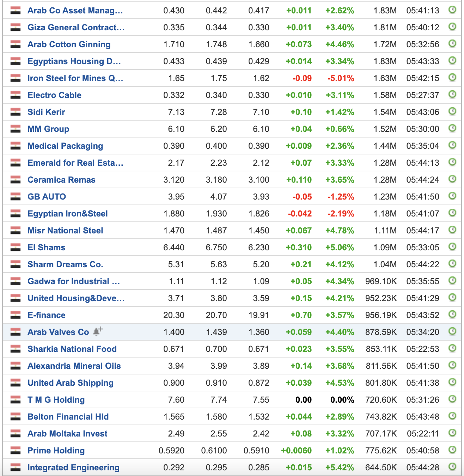
Task: Click the clock icon in Iron Steel for Mines row
Action: (452, 78)
